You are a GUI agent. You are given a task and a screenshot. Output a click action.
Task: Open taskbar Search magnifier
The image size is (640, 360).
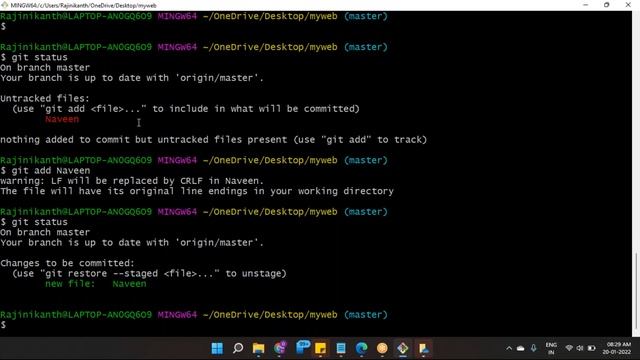click(x=238, y=348)
